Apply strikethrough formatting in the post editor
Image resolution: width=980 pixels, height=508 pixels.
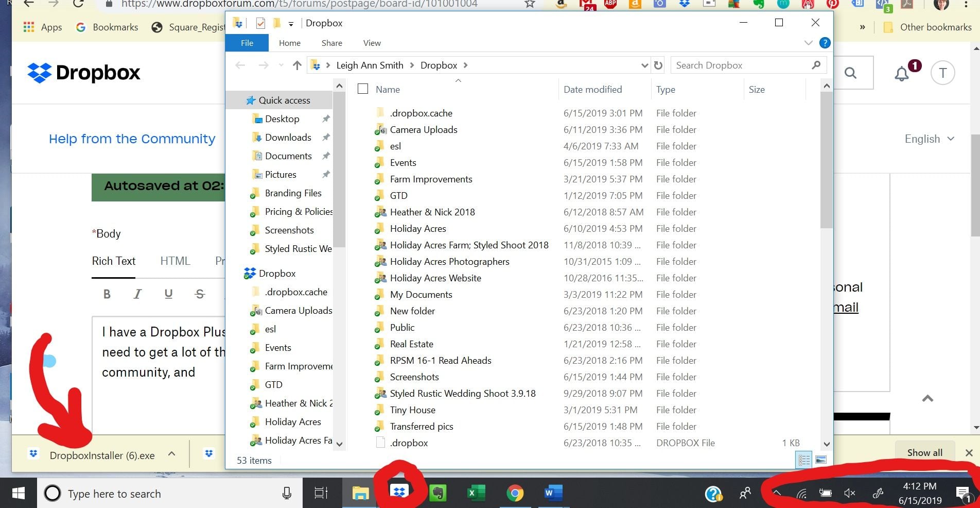click(x=200, y=294)
